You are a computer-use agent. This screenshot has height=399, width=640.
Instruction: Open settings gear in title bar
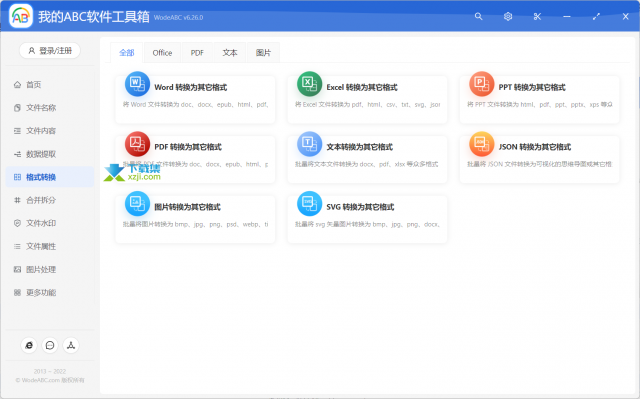tap(508, 16)
